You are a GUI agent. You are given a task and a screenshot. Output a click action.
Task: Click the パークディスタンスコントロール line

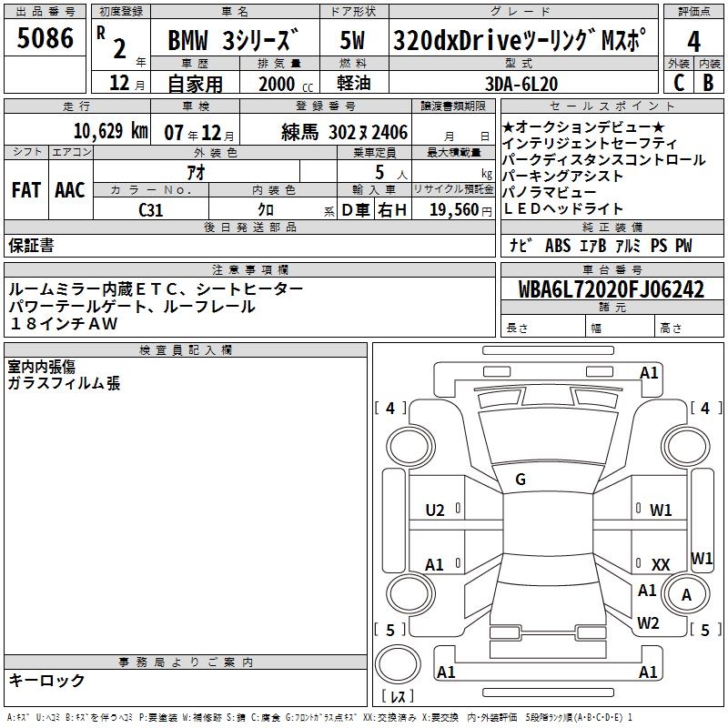click(x=604, y=160)
